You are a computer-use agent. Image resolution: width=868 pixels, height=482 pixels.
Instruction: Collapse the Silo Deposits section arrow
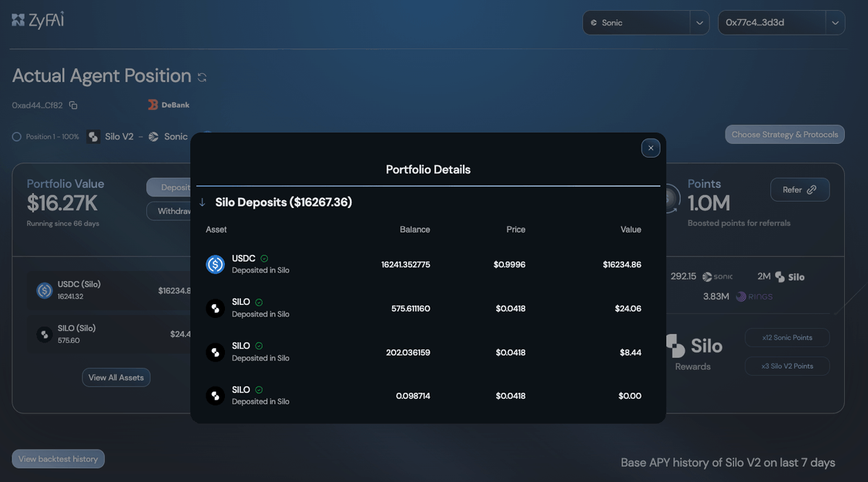pyautogui.click(x=203, y=202)
